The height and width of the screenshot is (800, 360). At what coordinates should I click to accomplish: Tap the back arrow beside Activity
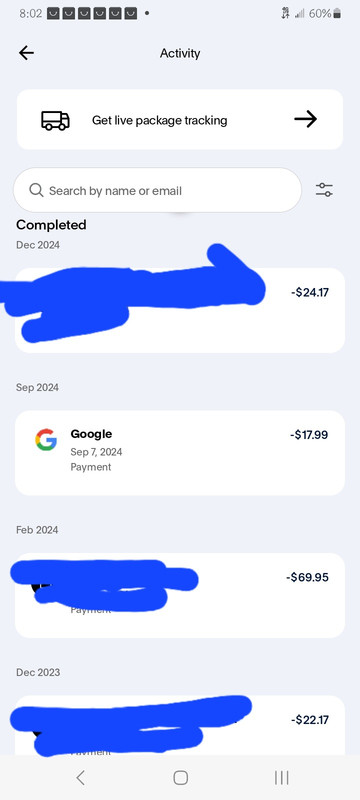[27, 53]
